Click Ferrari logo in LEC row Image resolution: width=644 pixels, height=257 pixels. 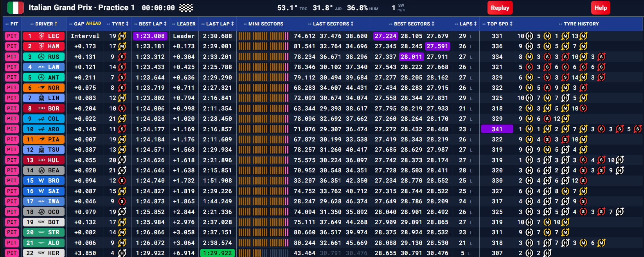41,36
